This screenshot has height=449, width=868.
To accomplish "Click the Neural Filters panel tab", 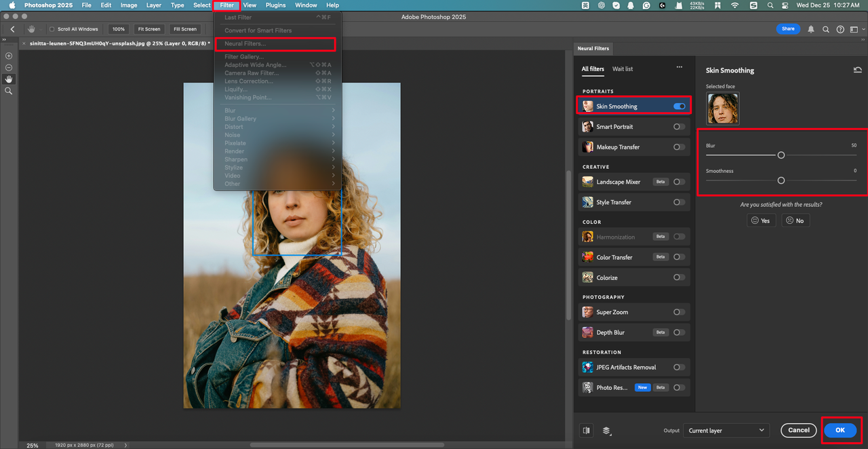I will pyautogui.click(x=593, y=48).
